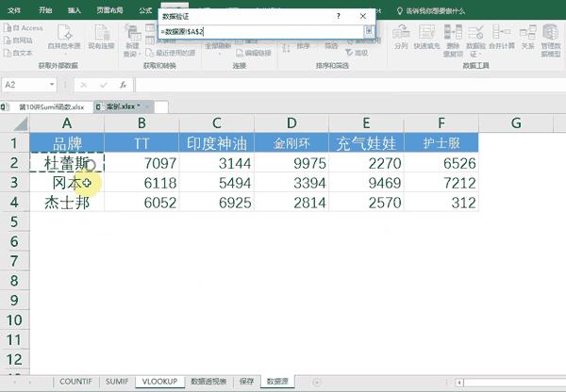Click Text to Columns (分列) icon

pyautogui.click(x=401, y=37)
